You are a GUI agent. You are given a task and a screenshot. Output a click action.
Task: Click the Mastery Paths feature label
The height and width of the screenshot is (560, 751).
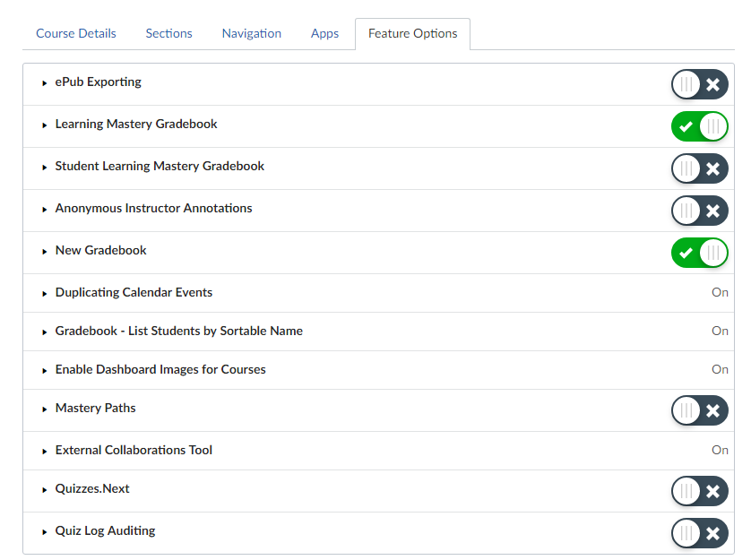[95, 409]
